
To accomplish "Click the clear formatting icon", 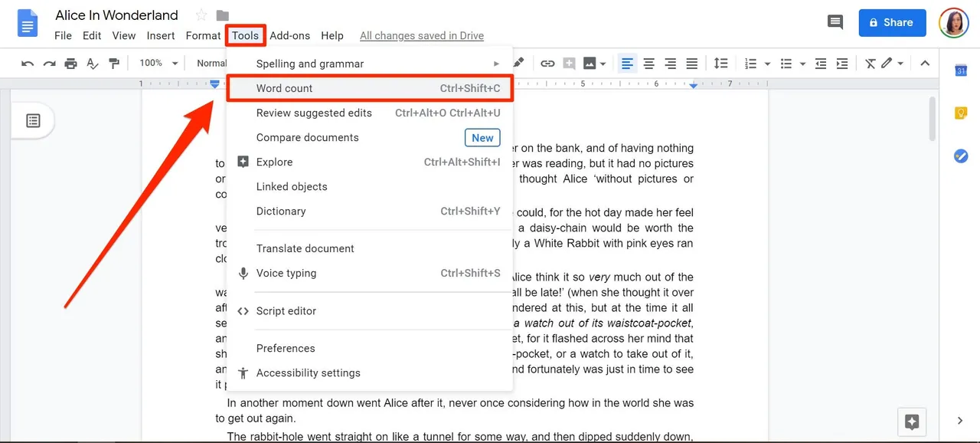I will click(x=871, y=64).
